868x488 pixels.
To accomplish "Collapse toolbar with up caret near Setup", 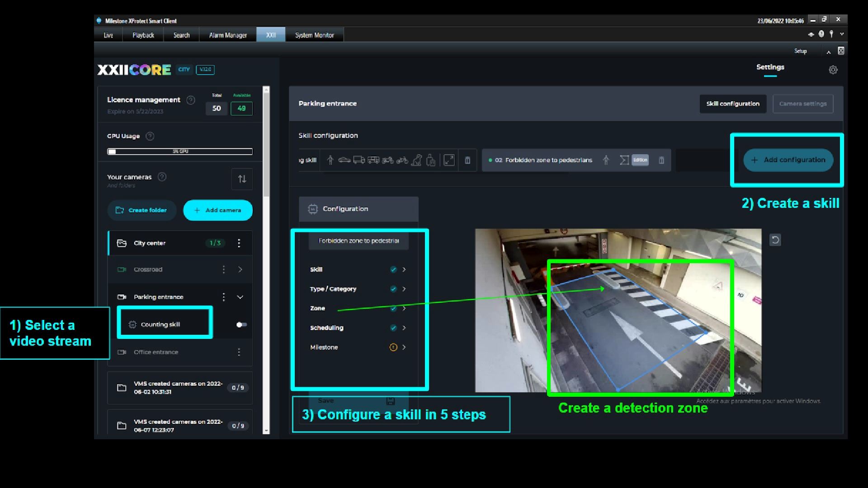I will tap(829, 52).
